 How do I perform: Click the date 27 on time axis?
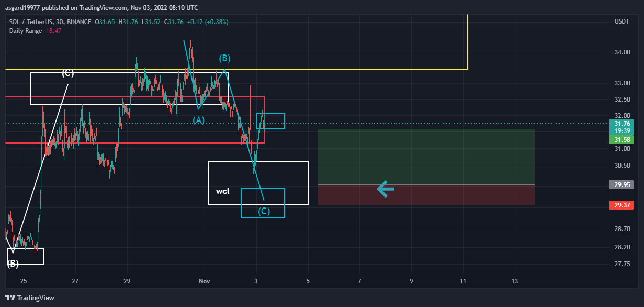(75, 281)
